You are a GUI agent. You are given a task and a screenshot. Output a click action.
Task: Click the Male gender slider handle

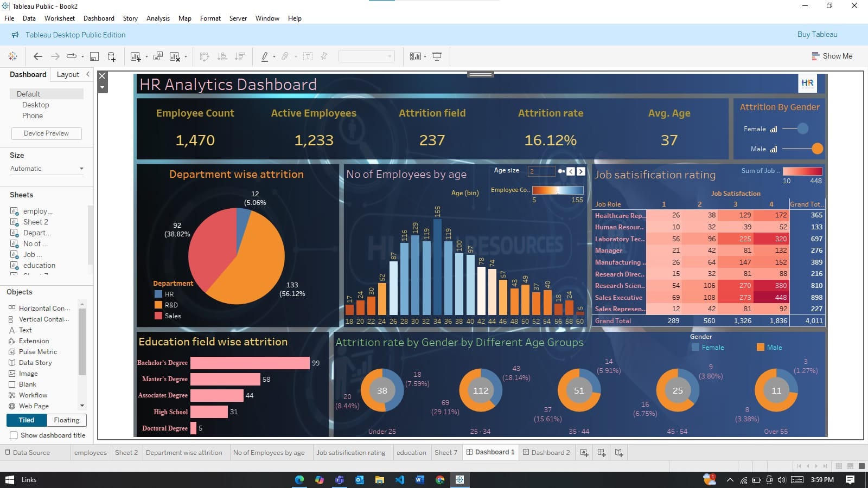pos(817,149)
